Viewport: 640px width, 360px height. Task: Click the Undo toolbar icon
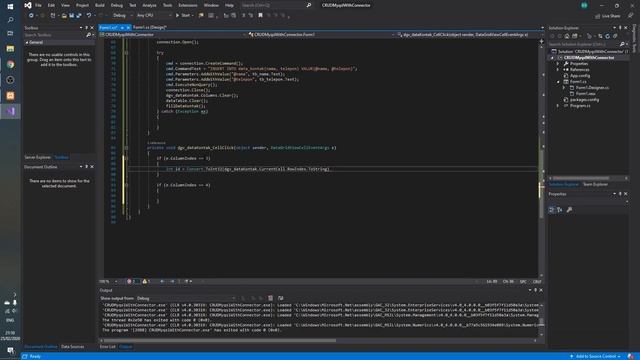pyautogui.click(x=89, y=16)
